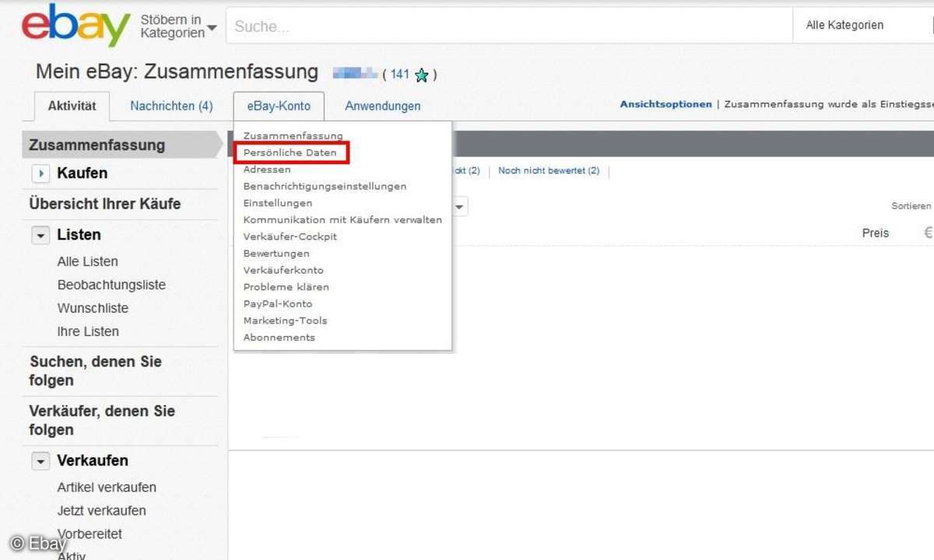Open Bewertungen from the menu

276,254
